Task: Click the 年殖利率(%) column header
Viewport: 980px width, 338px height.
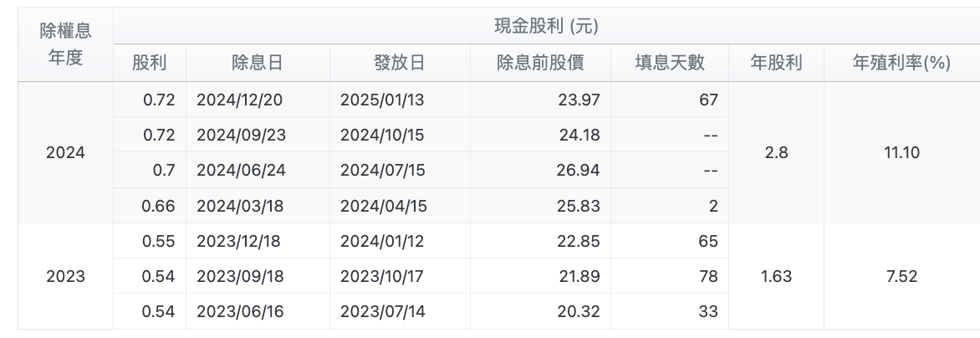Action: tap(902, 63)
